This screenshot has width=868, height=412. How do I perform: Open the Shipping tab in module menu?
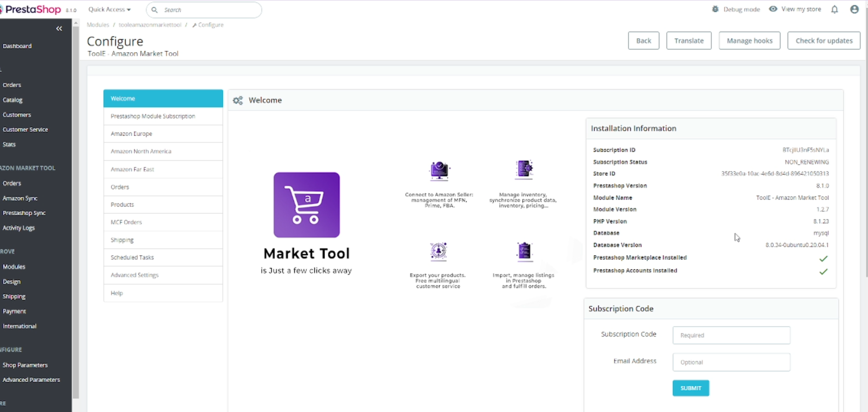tap(163, 240)
